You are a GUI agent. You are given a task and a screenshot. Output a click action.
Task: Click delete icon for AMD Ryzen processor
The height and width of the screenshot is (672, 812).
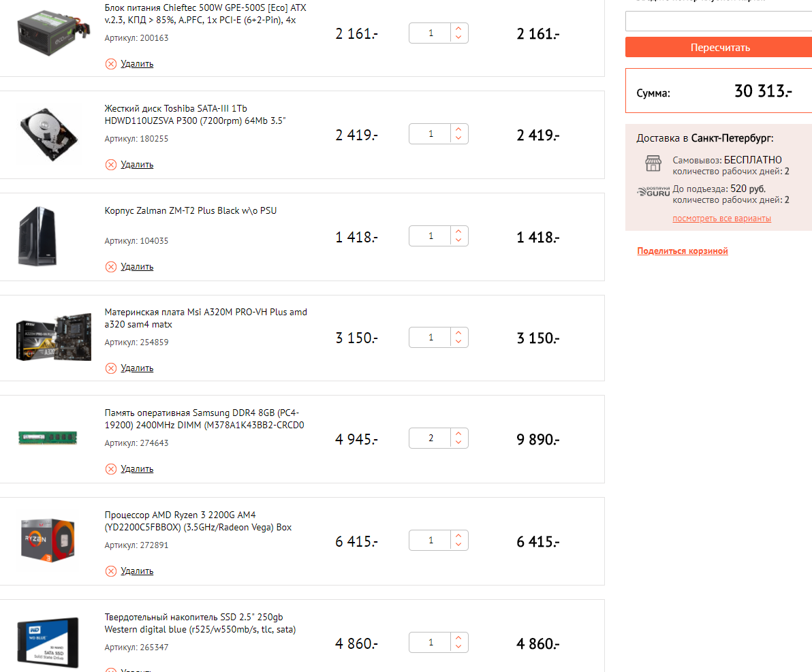[111, 571]
